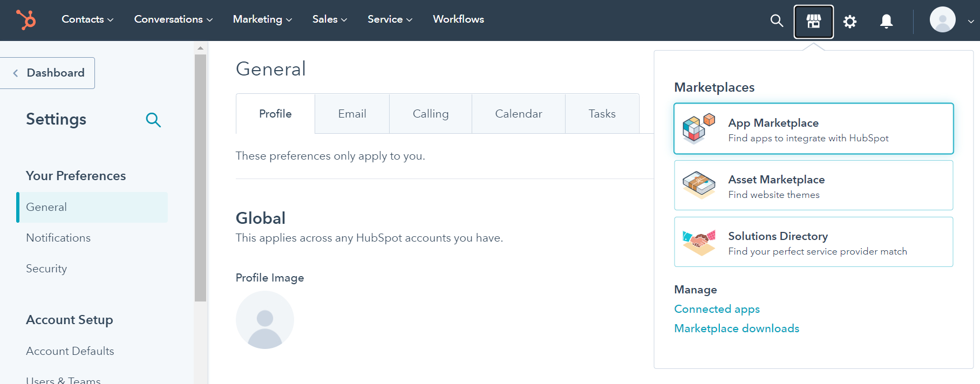Viewport: 980px width, 384px height.
Task: Open the Marketplace downloads link
Action: (737, 328)
